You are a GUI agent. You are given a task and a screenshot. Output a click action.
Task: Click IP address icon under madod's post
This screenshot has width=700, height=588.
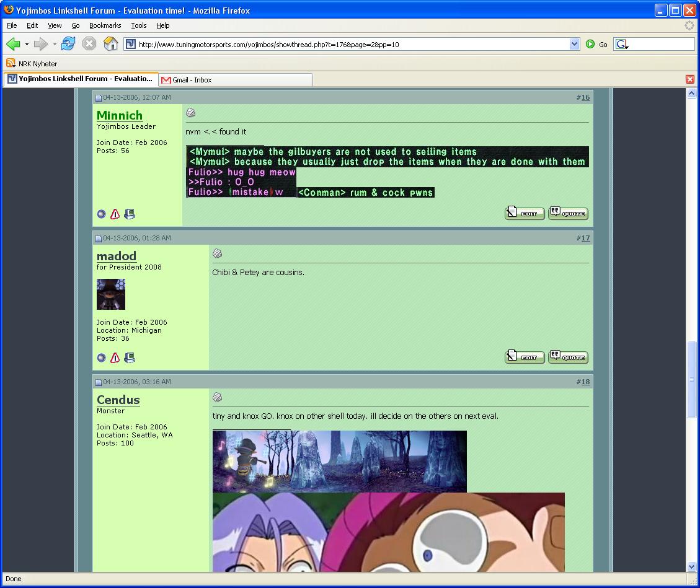tap(130, 358)
